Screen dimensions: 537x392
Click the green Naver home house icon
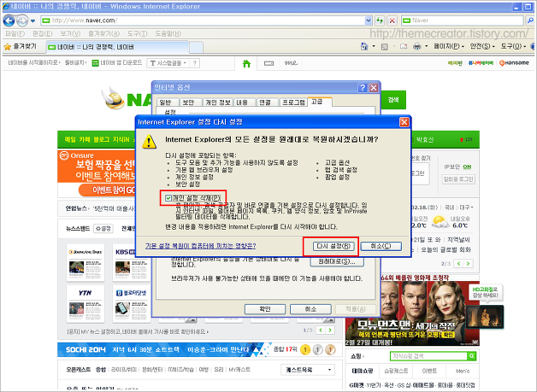pos(246,63)
